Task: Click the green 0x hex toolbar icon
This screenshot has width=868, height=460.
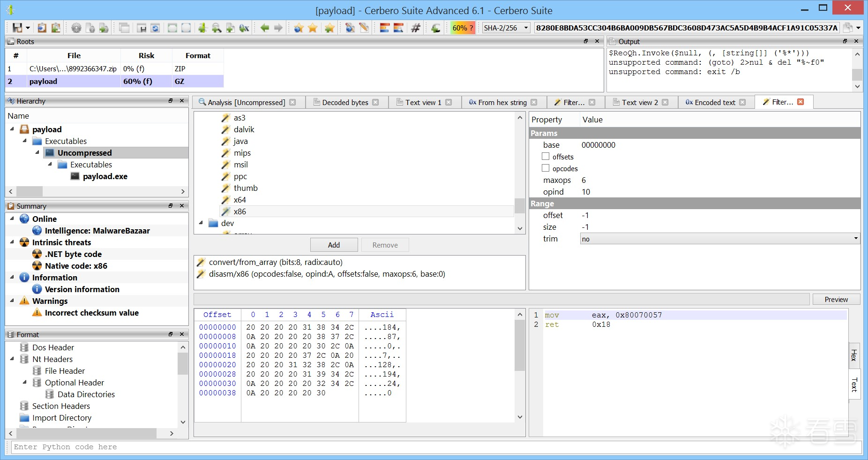Action: tap(244, 28)
